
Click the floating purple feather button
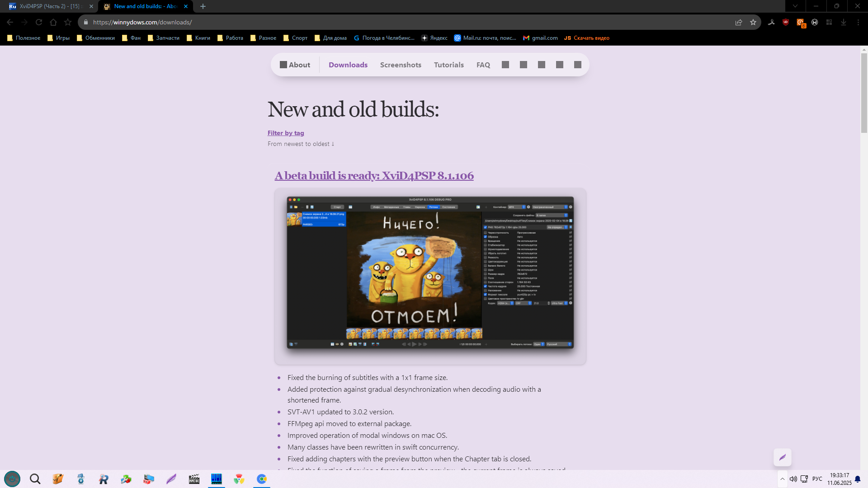pos(783,457)
